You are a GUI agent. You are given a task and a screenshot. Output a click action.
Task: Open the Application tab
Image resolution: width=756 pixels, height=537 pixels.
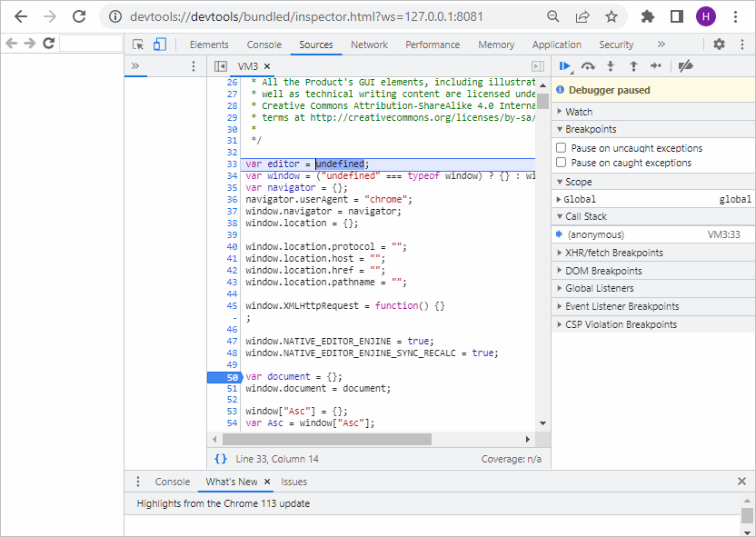[x=556, y=45]
